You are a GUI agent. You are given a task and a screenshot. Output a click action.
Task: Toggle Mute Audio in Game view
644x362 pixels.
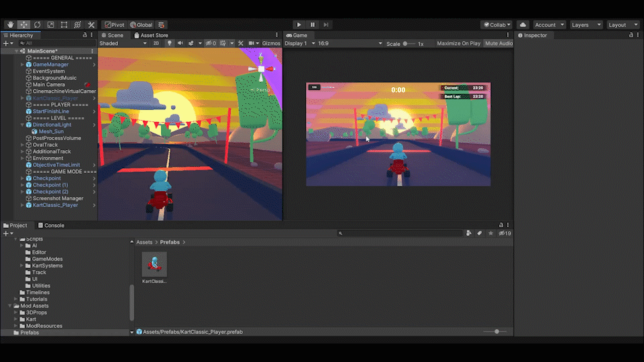(498, 43)
